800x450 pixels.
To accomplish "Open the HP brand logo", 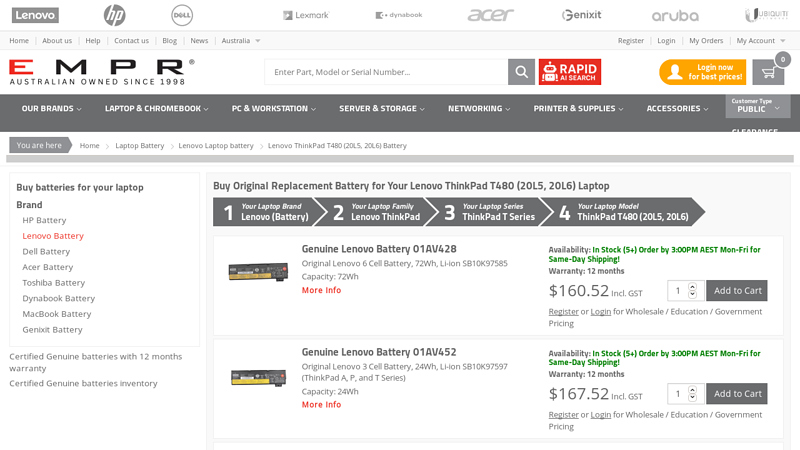I will tap(114, 15).
